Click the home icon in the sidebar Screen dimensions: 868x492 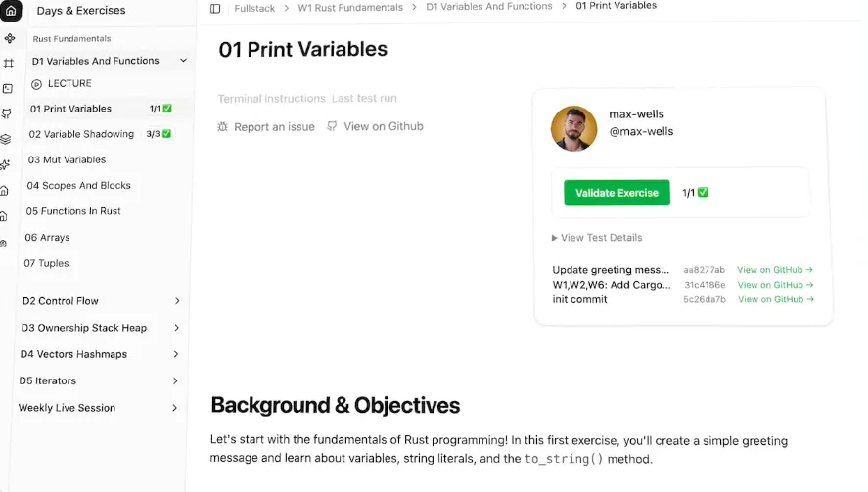11,10
